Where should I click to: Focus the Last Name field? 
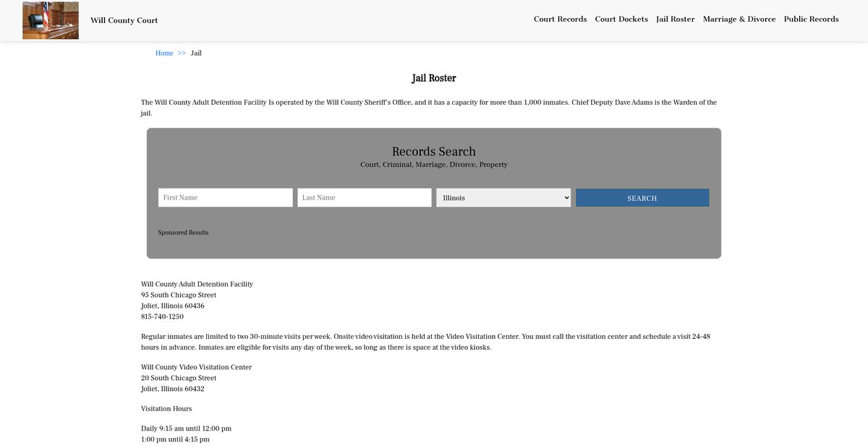(365, 198)
